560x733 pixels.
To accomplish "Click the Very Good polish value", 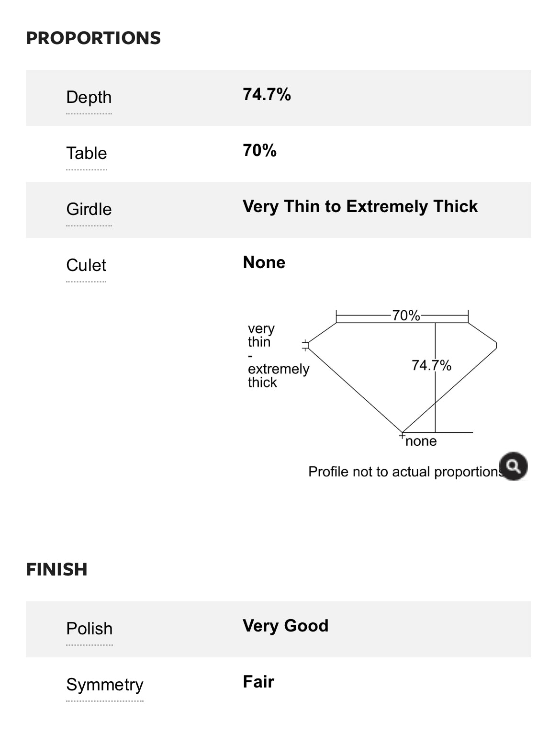I will [285, 626].
